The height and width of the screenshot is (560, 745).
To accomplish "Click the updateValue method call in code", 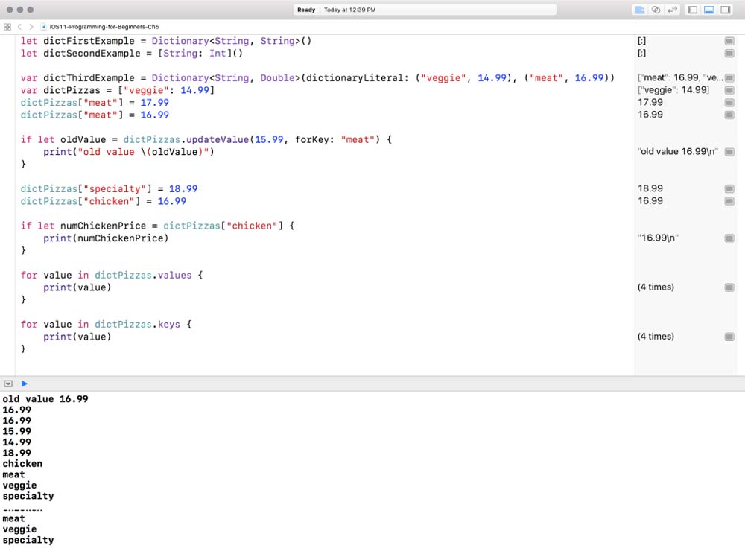I will [x=216, y=139].
